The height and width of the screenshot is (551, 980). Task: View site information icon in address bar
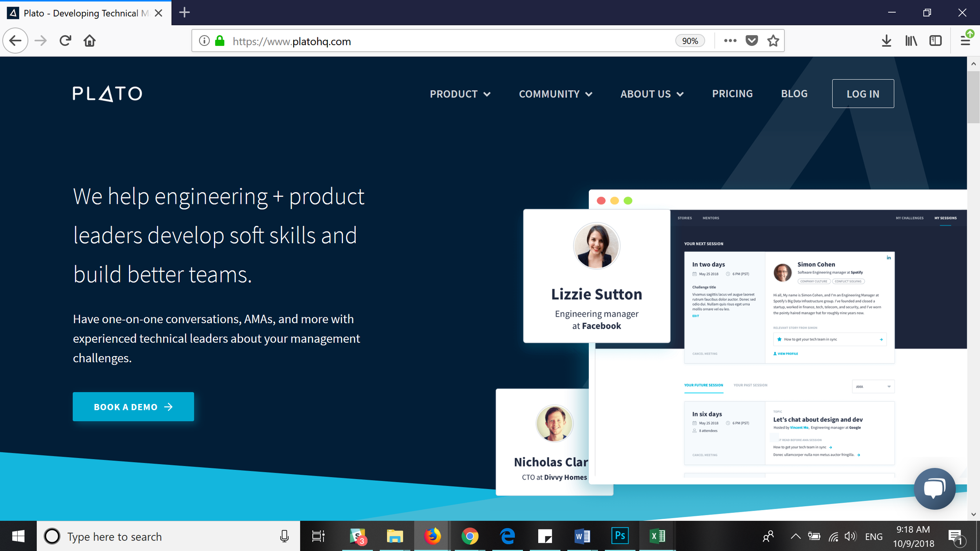pos(204,41)
